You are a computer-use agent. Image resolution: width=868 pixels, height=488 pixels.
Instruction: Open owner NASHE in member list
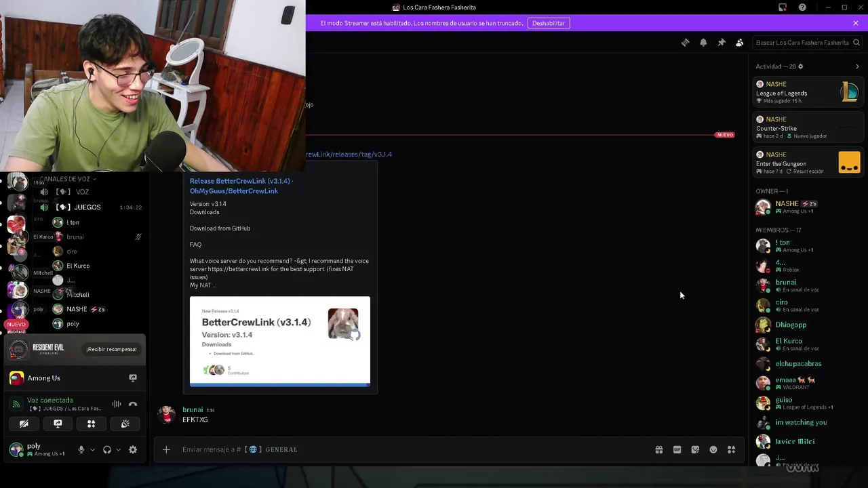(808, 207)
